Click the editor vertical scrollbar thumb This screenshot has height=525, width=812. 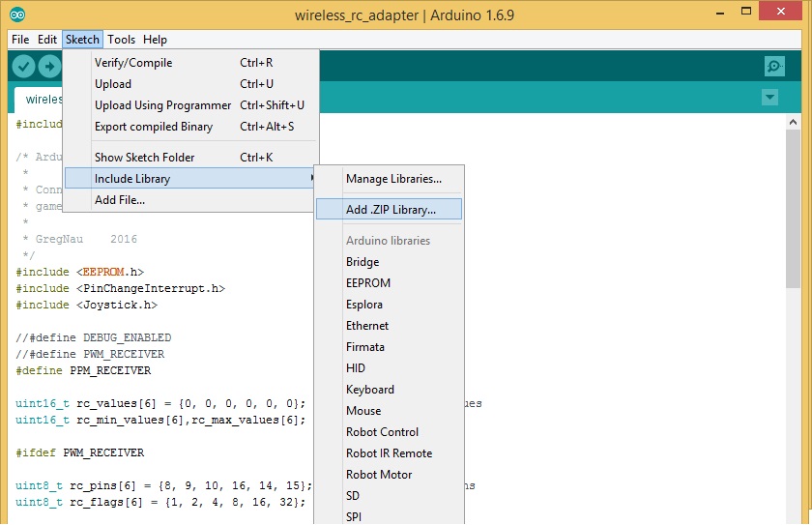(793, 208)
